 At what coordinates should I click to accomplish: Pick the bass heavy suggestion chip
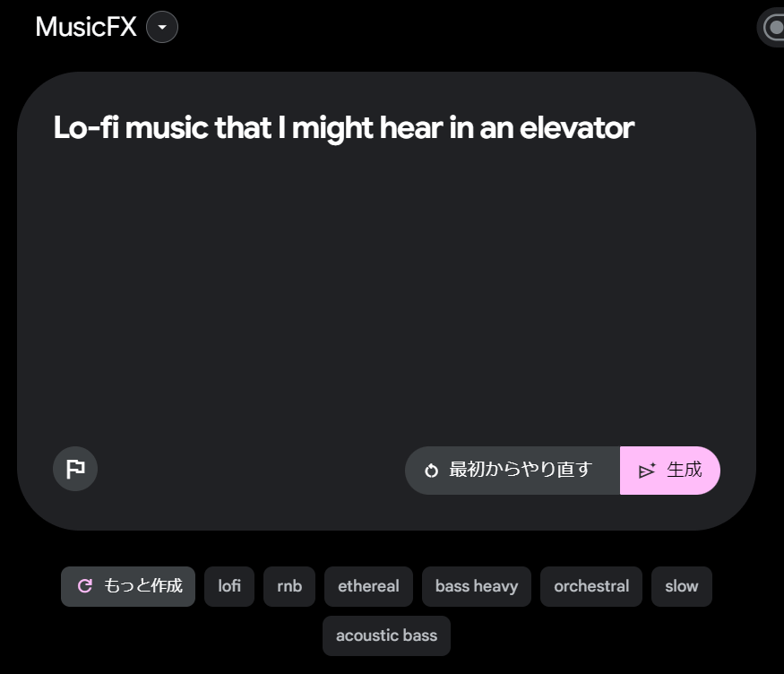pyautogui.click(x=477, y=586)
